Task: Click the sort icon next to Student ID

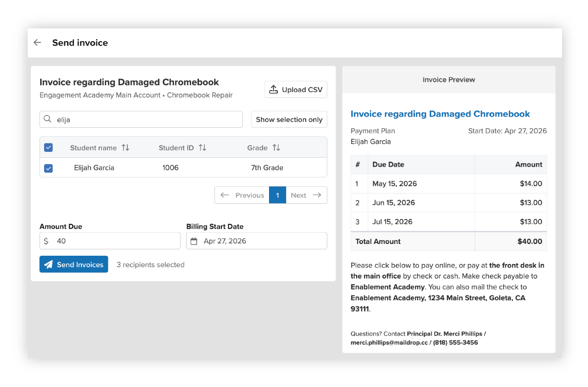Action: [202, 147]
